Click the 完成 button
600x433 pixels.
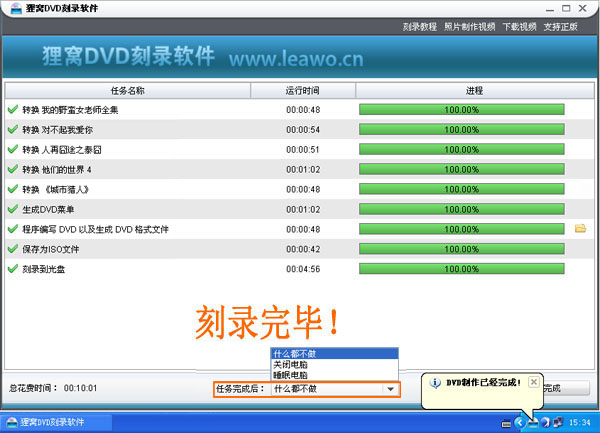coord(566,388)
